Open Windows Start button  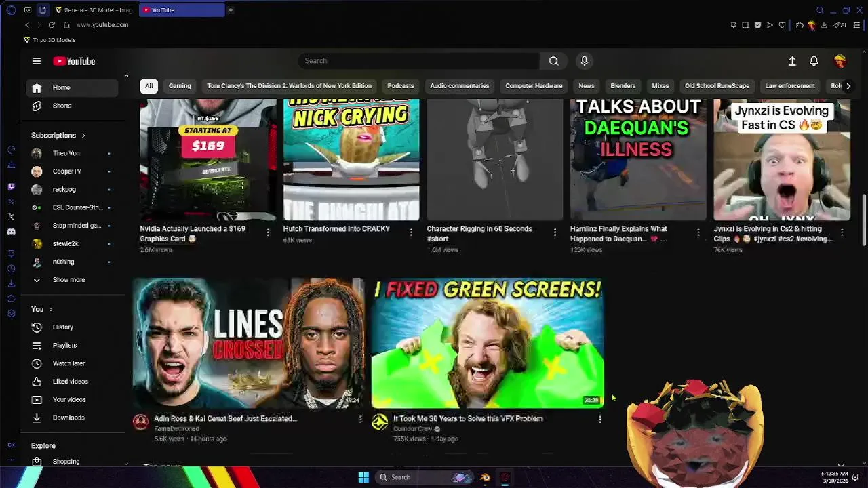(363, 477)
